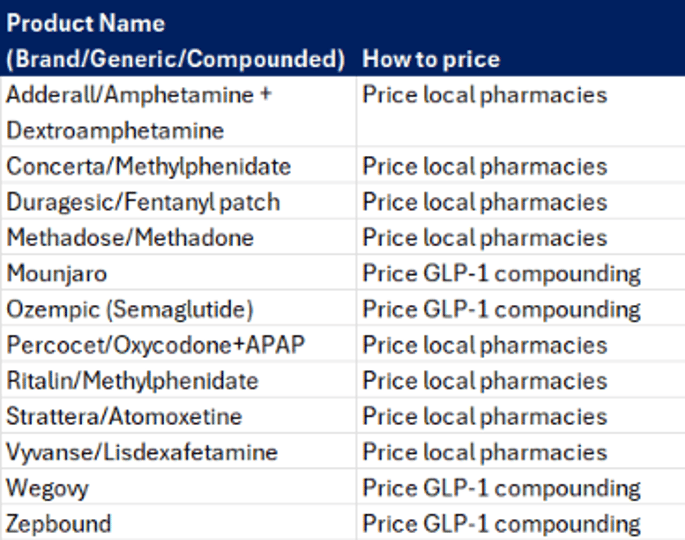This screenshot has width=685, height=540.
Task: Click the pricing cell beside Vyvanse/Lisdexafetamine
Action: [485, 452]
